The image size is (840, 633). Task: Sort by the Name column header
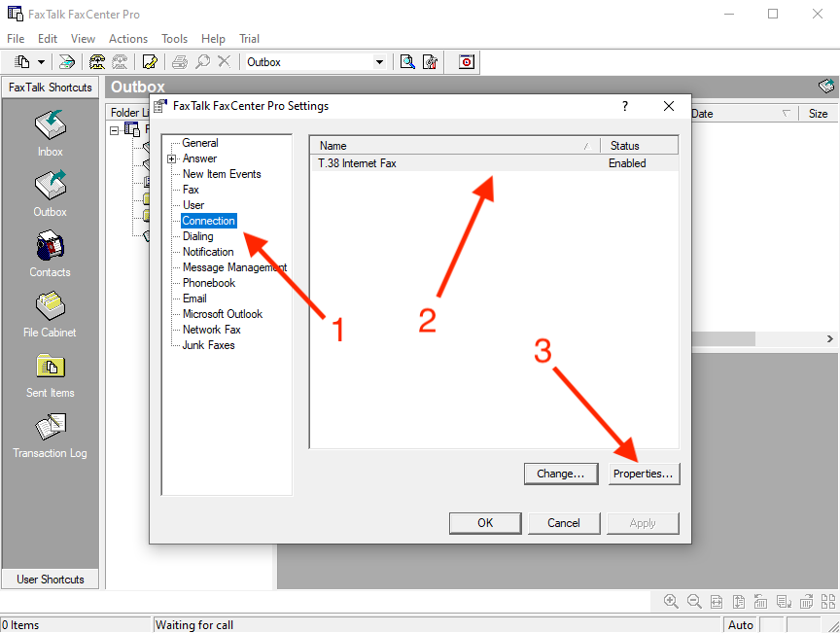[x=455, y=146]
